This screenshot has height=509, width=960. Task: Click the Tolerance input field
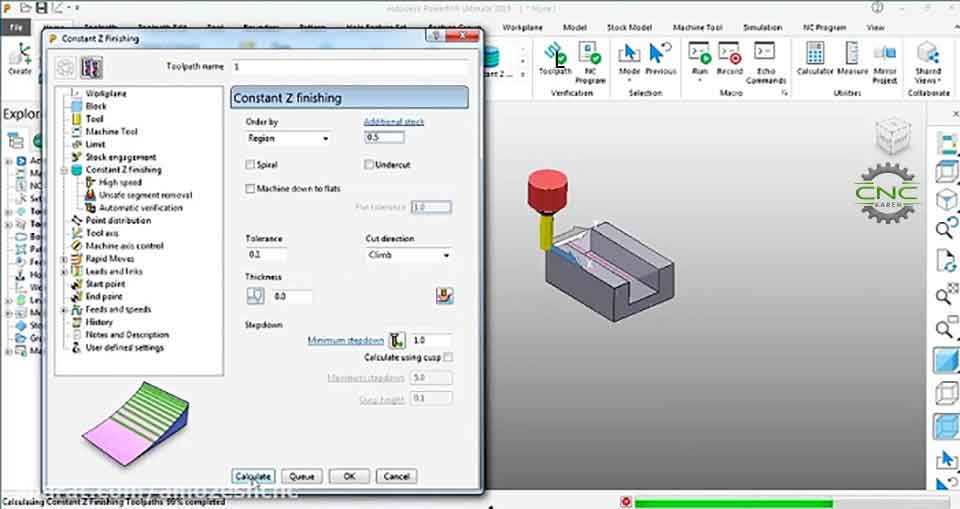266,255
